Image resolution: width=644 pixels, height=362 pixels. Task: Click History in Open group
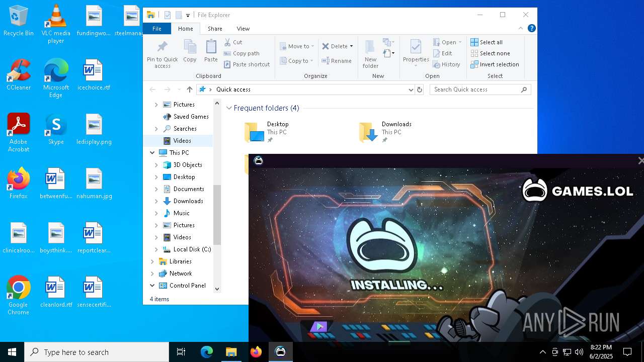pos(446,64)
